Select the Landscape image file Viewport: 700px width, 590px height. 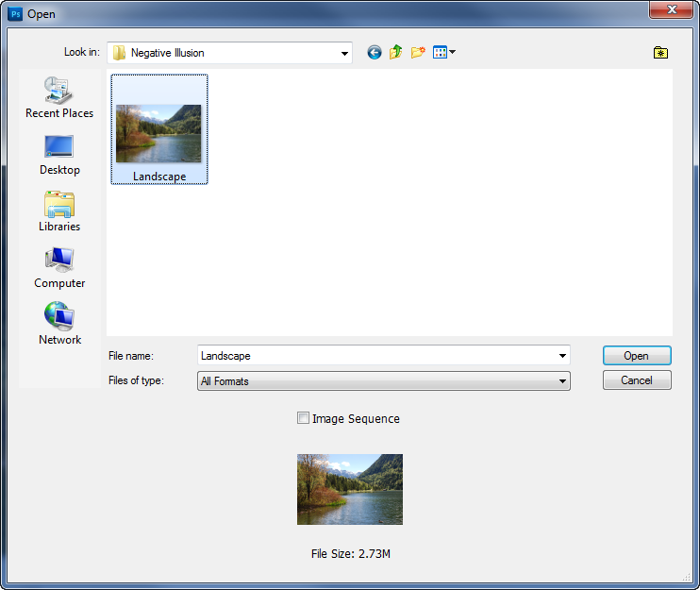tap(158, 129)
